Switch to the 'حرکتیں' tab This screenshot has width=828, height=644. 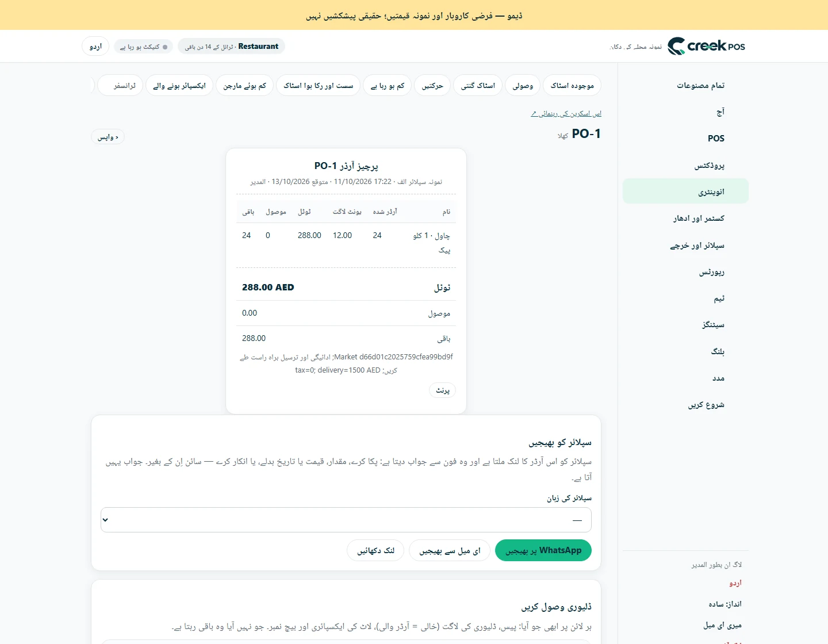click(432, 85)
